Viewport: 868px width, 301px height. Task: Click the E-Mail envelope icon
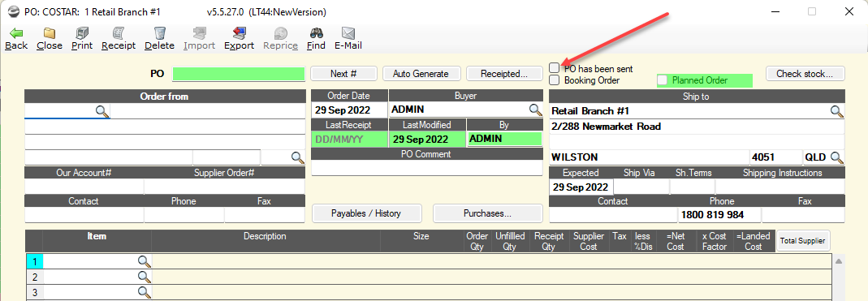coord(348,33)
